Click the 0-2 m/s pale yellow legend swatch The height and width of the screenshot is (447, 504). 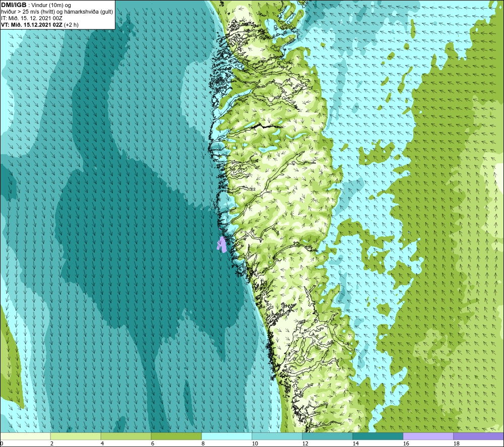25,436
